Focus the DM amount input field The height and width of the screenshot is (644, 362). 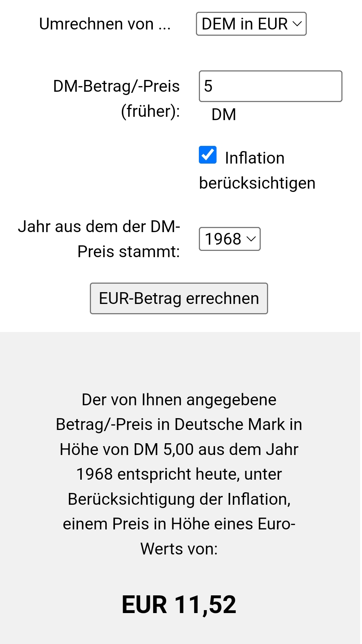pos(270,86)
